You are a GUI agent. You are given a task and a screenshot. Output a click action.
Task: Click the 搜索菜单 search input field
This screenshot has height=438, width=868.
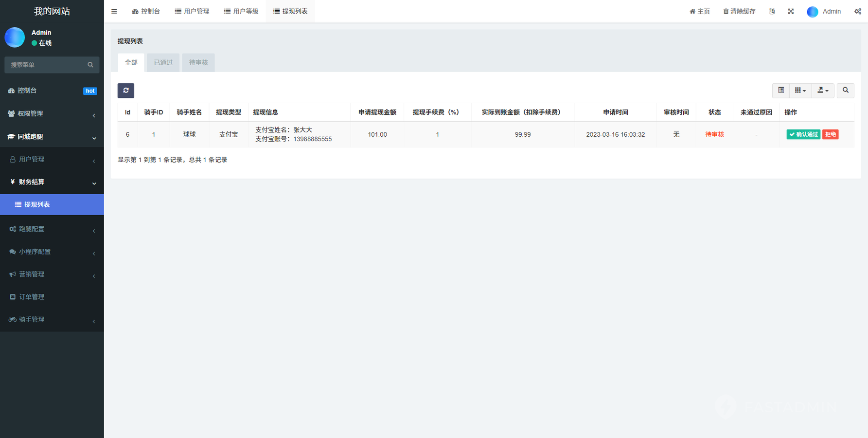point(46,65)
